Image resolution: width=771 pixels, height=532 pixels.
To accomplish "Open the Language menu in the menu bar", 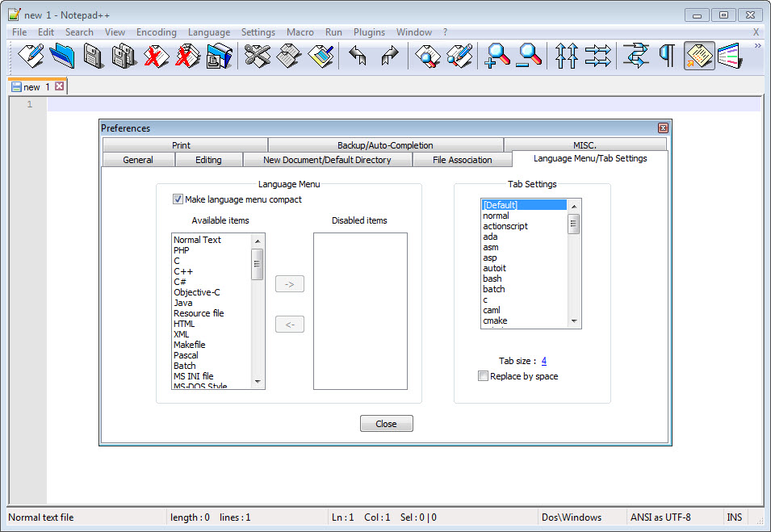I will click(x=209, y=32).
